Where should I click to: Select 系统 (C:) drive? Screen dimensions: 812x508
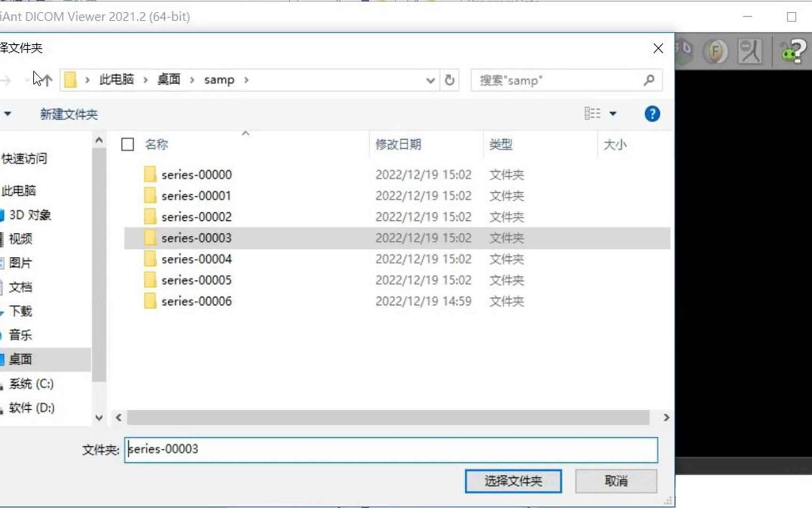click(x=31, y=384)
